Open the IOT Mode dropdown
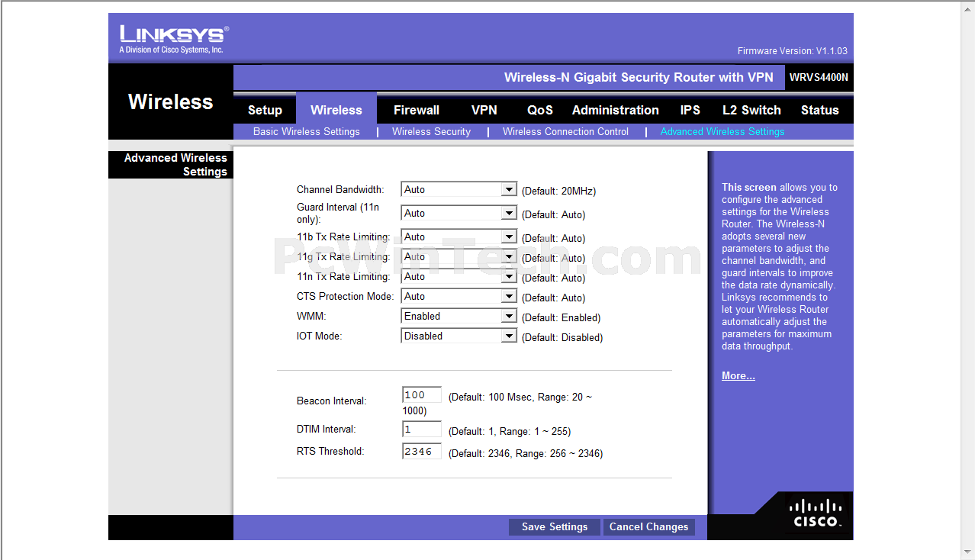The width and height of the screenshot is (975, 560). pyautogui.click(x=459, y=336)
